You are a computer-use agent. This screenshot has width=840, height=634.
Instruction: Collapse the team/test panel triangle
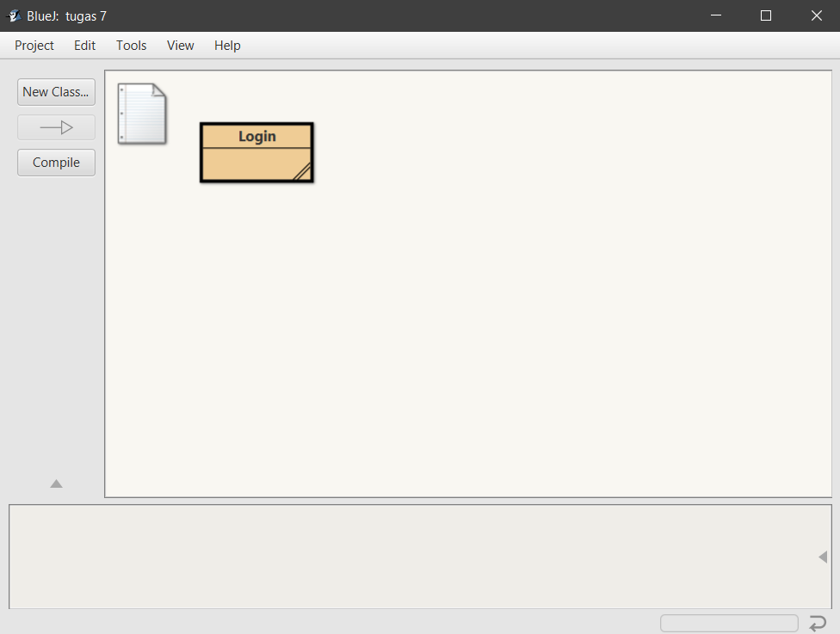56,484
